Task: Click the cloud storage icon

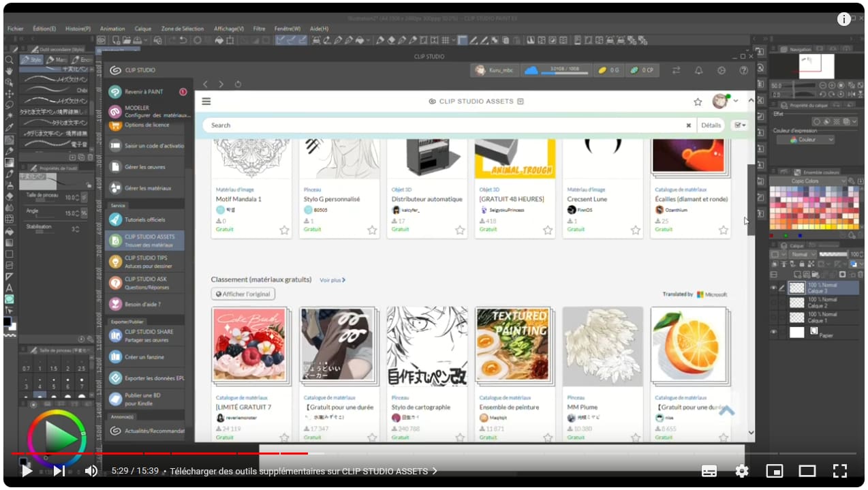Action: click(531, 70)
